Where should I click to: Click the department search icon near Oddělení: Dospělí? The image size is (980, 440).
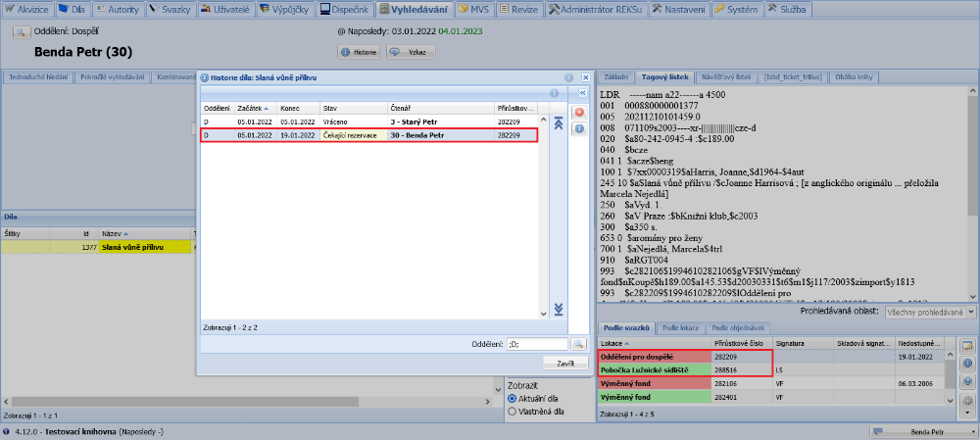21,32
